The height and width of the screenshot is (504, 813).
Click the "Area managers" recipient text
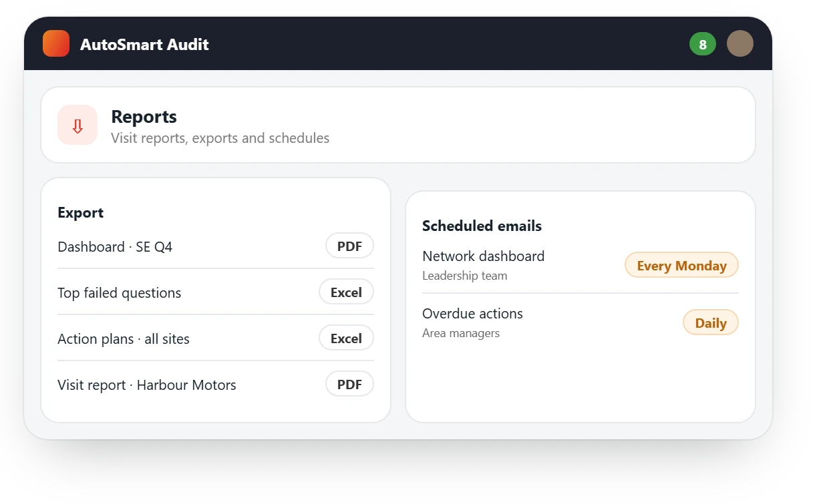pyautogui.click(x=461, y=333)
